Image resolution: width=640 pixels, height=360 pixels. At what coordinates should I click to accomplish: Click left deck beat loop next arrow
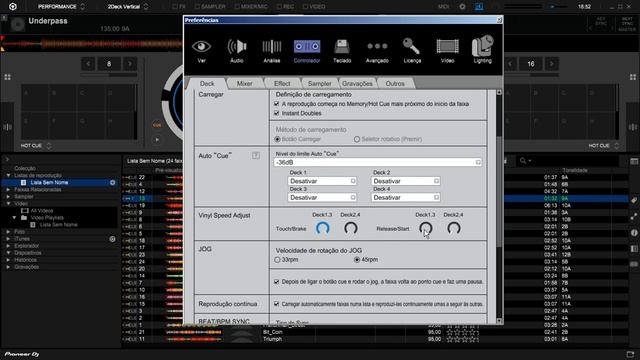coord(130,64)
